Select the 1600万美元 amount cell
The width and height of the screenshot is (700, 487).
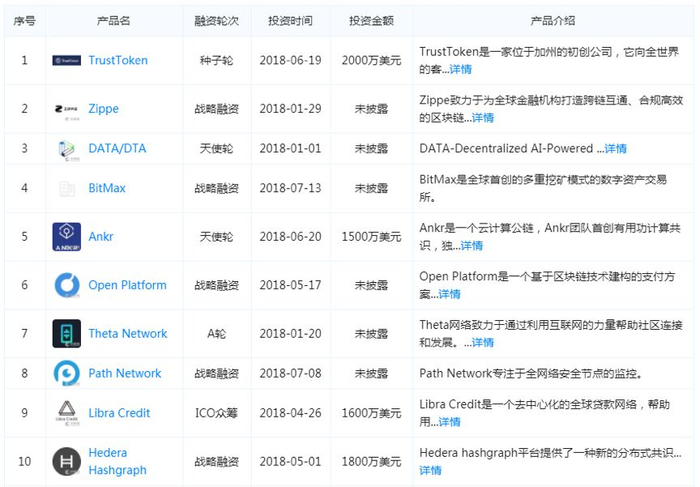[371, 413]
